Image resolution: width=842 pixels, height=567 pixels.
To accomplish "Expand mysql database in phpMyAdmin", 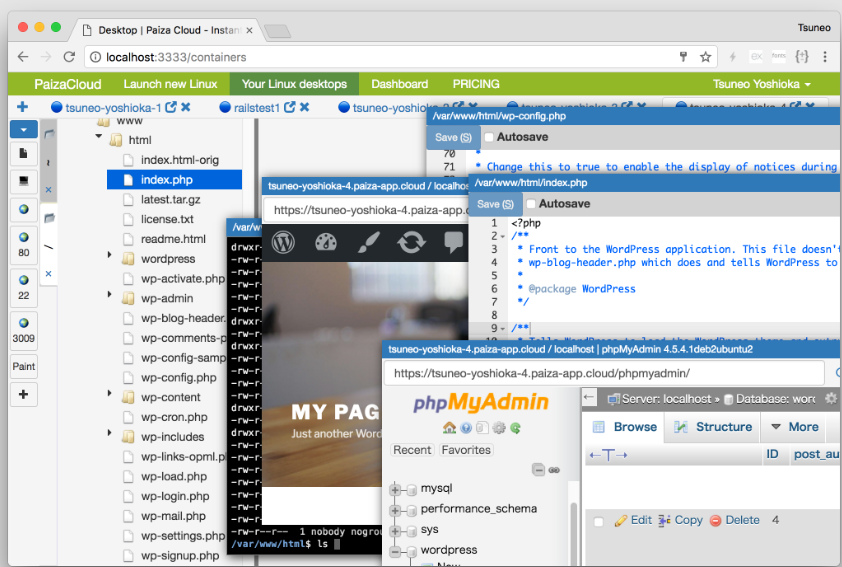I will (395, 490).
